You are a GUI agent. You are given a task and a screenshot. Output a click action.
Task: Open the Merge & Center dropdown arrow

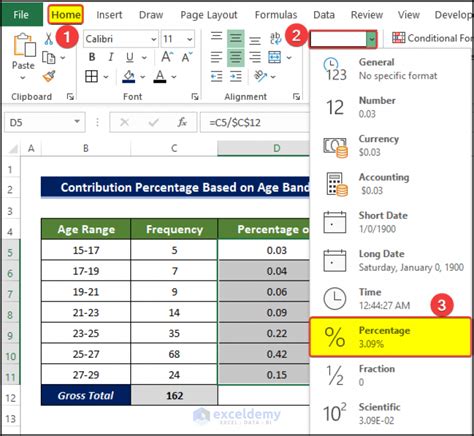(x=289, y=58)
